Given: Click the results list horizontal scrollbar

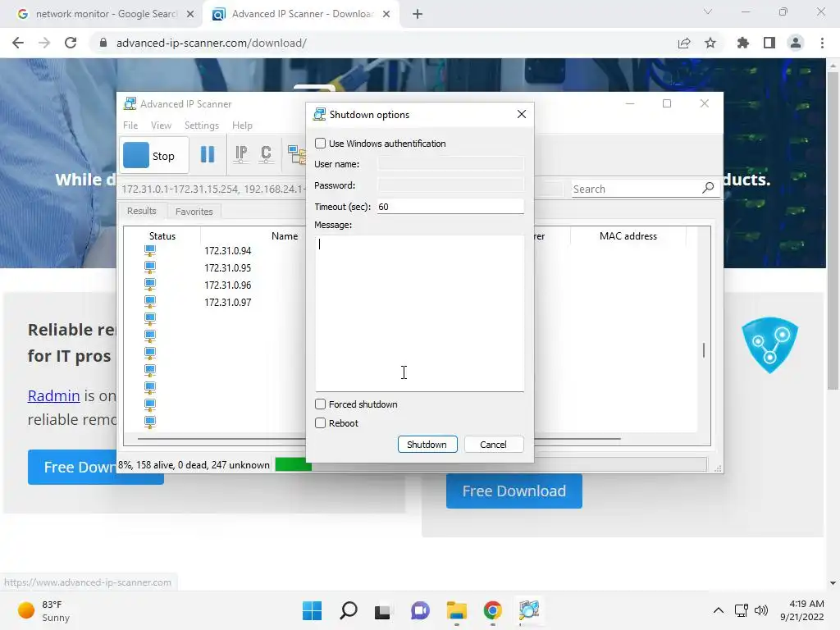Looking at the screenshot, I should tap(379, 439).
